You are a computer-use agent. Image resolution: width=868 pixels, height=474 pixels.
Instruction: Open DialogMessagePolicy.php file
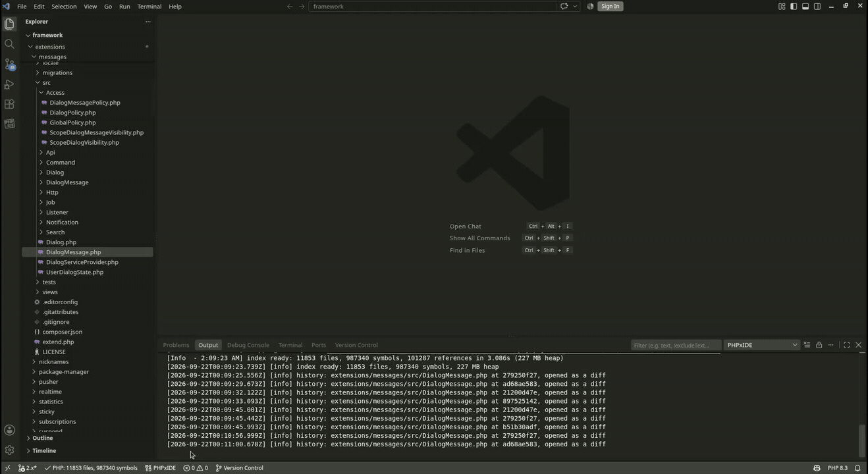(85, 103)
